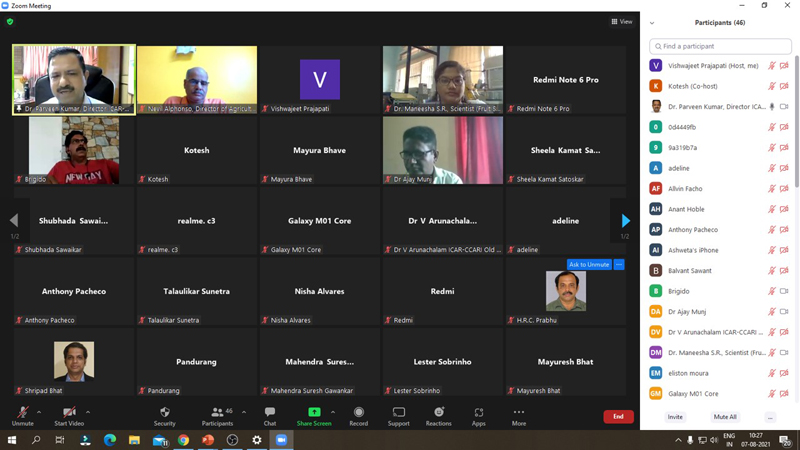This screenshot has height=450, width=800.
Task: Expand the arrow next to Participants button
Action: [x=244, y=412]
